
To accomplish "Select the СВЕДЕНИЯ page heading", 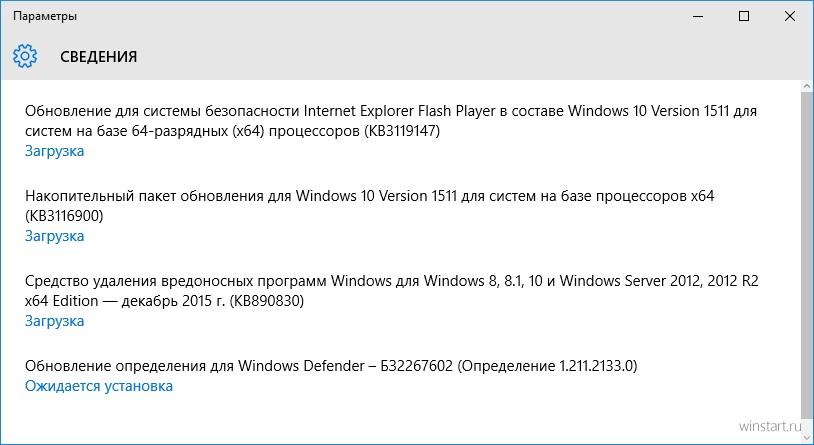I will coord(99,57).
